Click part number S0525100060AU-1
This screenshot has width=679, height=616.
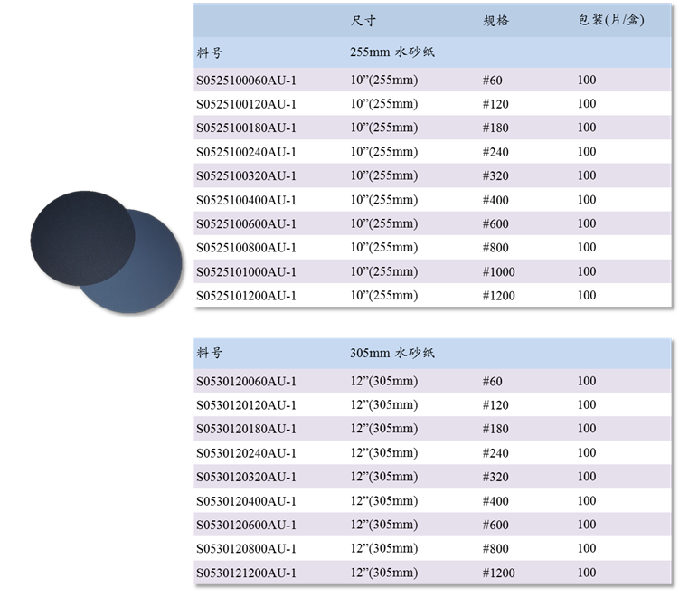(x=246, y=80)
